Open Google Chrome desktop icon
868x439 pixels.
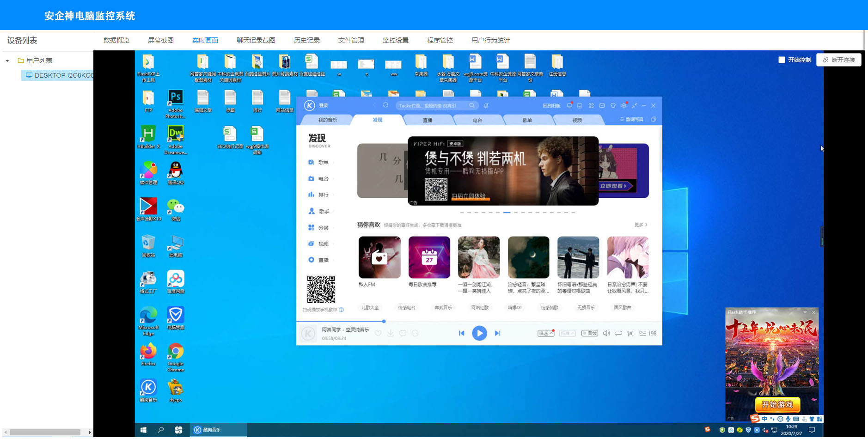pos(175,357)
